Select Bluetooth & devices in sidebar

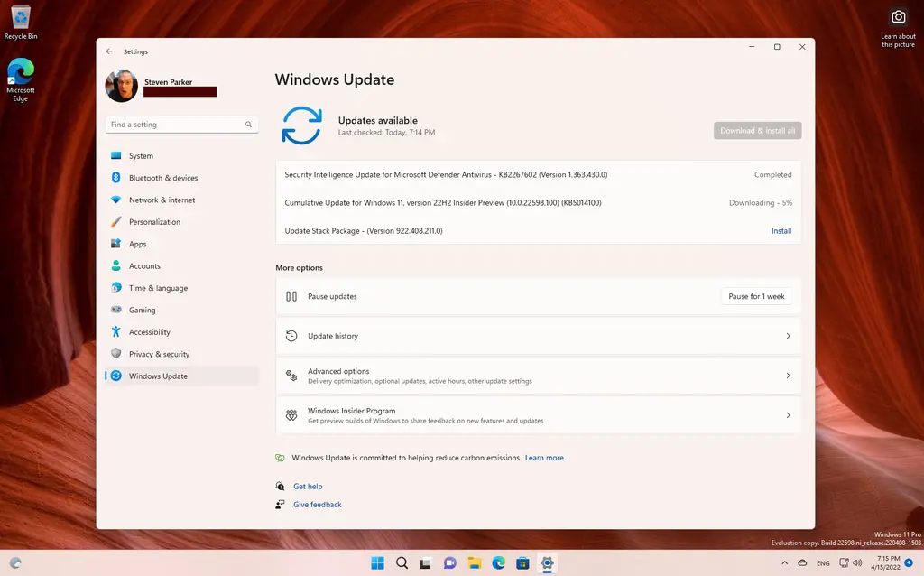click(162, 178)
